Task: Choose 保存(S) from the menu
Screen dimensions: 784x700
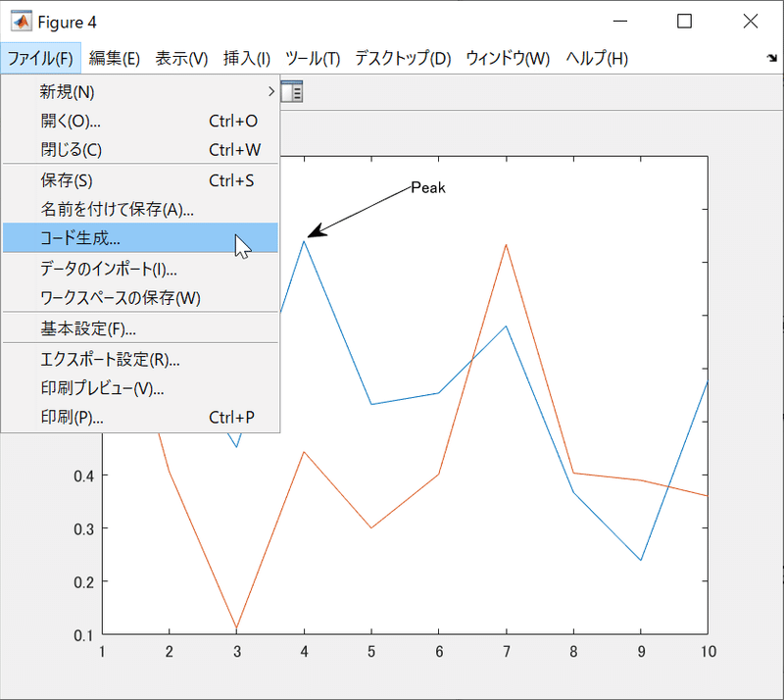Action: (140, 180)
